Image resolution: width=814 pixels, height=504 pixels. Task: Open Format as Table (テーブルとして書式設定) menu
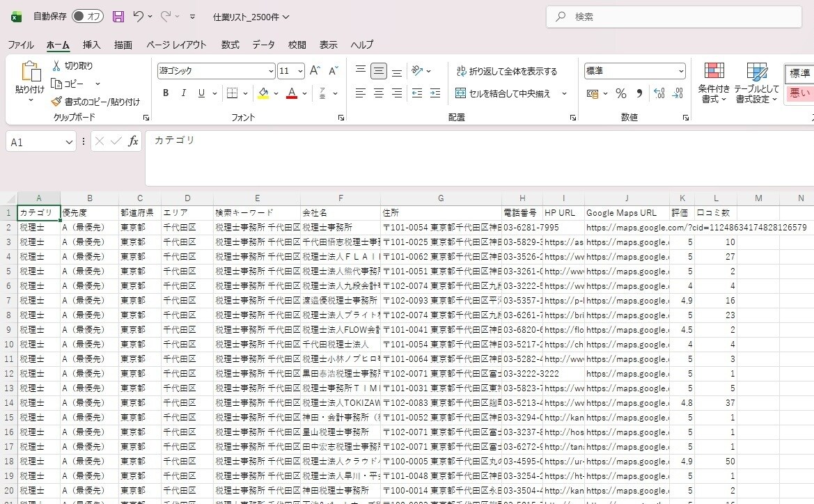[756, 83]
